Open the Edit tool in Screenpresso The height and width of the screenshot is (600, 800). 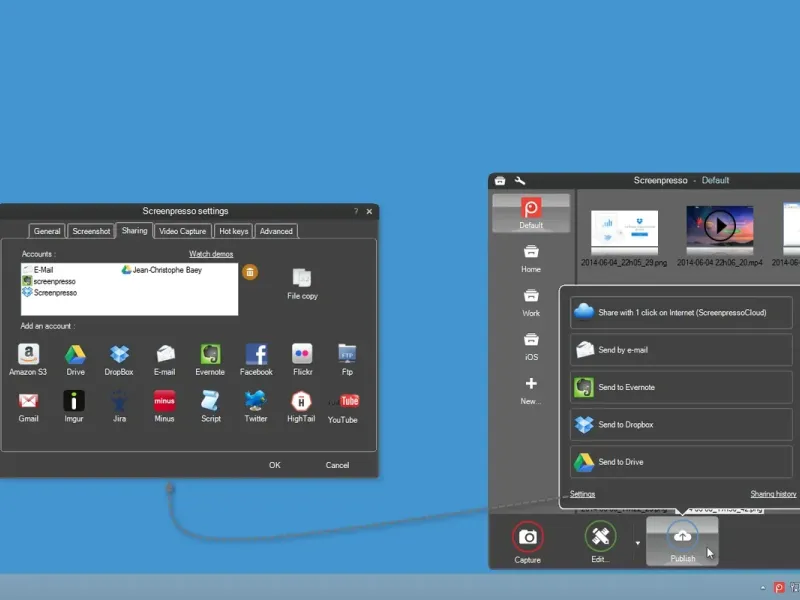click(601, 542)
